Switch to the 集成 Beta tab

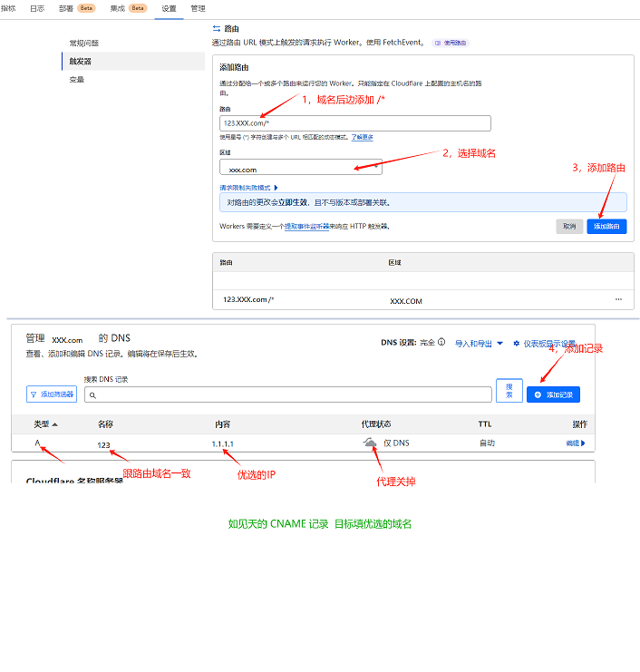point(129,8)
